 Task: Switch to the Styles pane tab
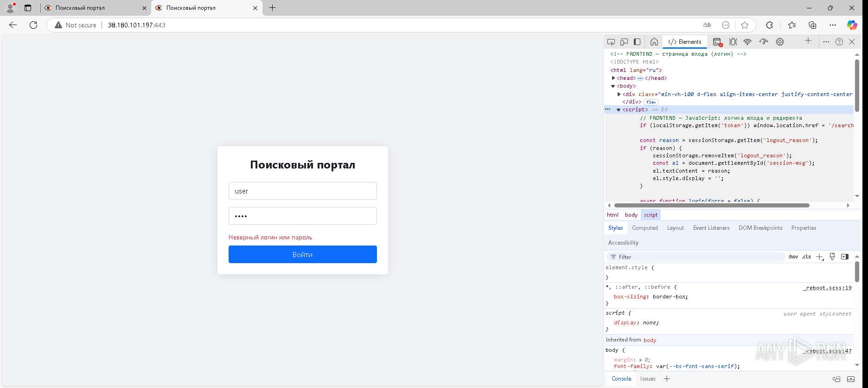[x=615, y=228]
